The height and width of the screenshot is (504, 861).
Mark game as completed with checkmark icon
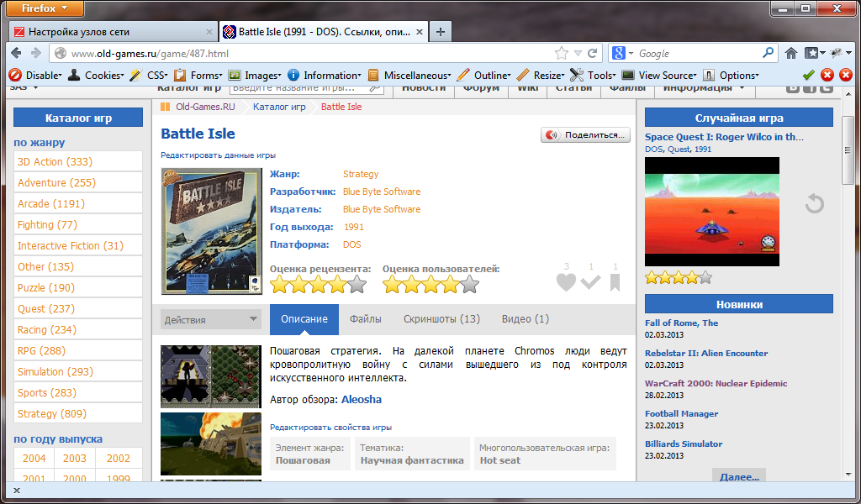[591, 282]
